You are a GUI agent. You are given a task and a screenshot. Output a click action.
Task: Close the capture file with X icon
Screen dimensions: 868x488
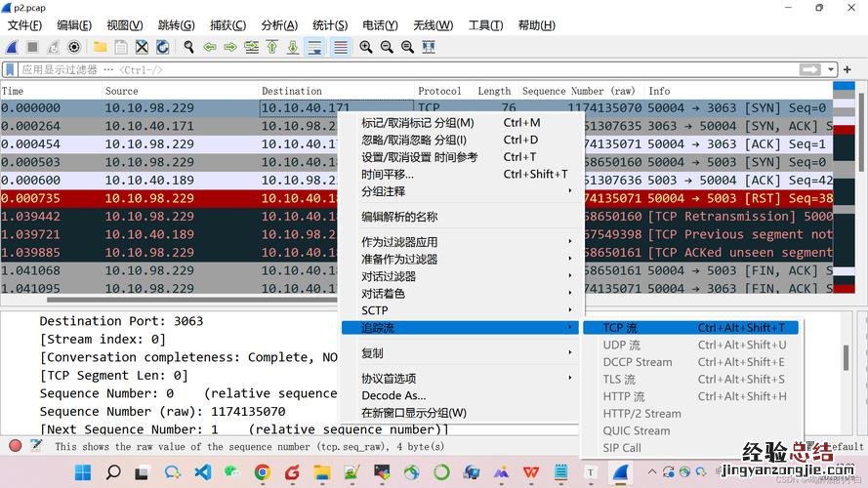click(x=142, y=47)
